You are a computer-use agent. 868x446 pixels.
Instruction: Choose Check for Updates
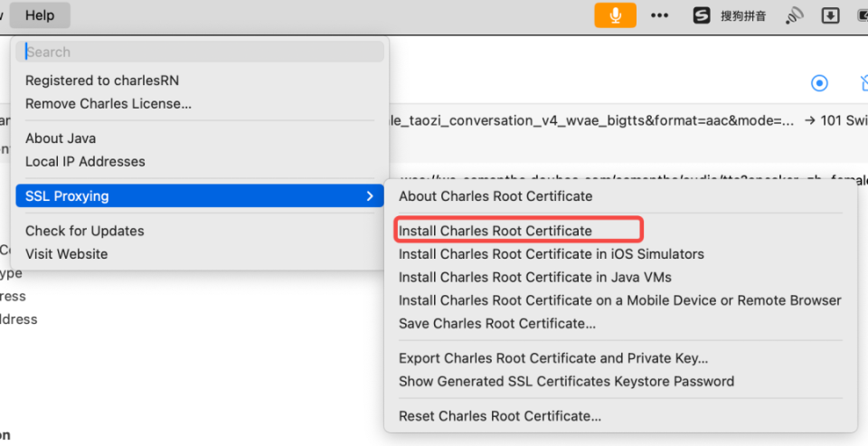tap(85, 231)
